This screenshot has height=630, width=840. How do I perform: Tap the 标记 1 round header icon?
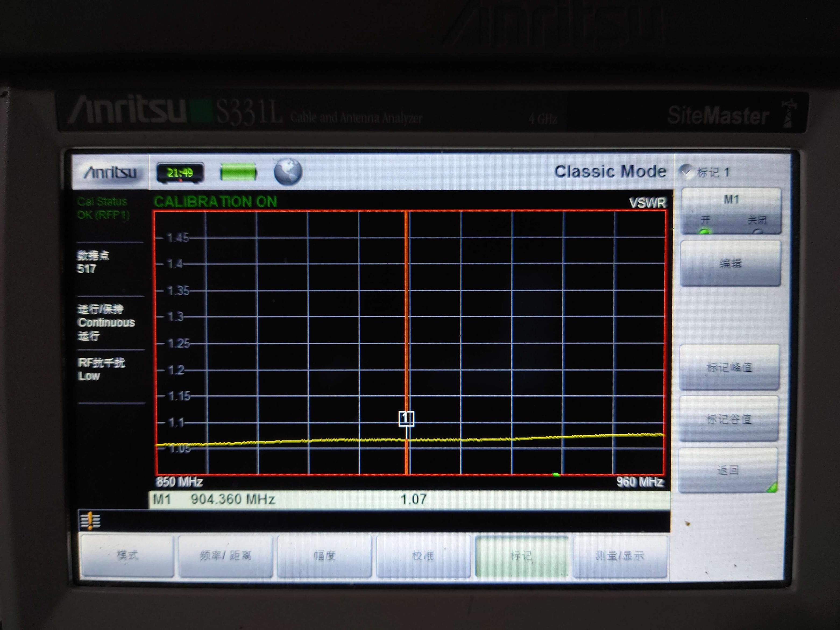coord(686,172)
